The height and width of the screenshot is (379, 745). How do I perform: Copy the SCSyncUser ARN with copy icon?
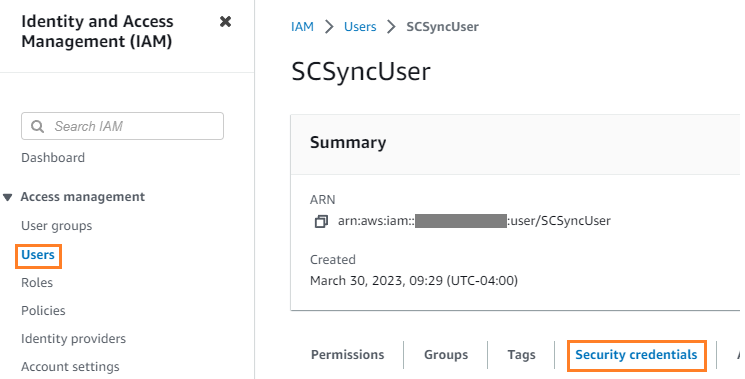coord(321,221)
